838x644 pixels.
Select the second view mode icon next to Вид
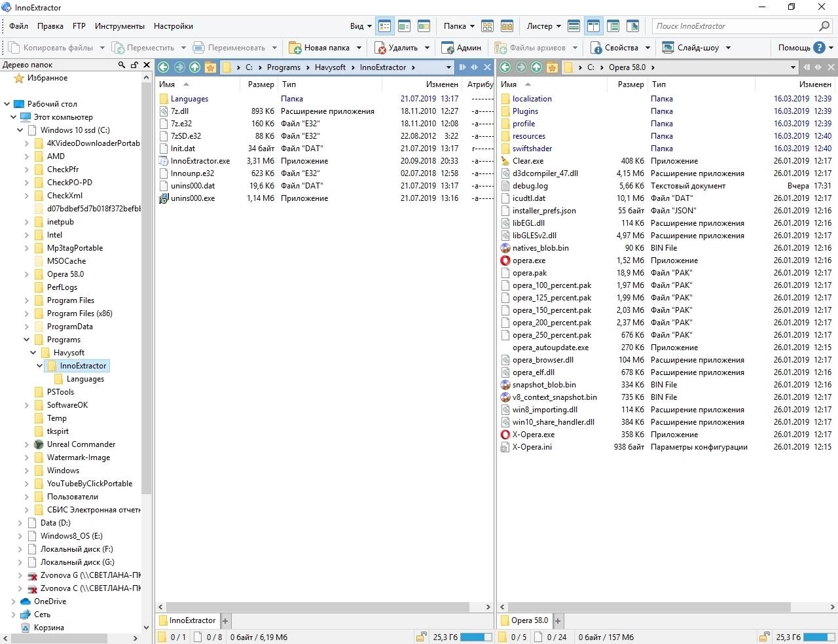(405, 26)
